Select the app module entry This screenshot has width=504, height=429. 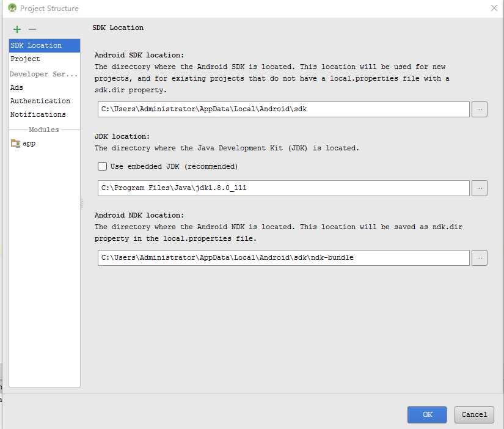coord(45,143)
